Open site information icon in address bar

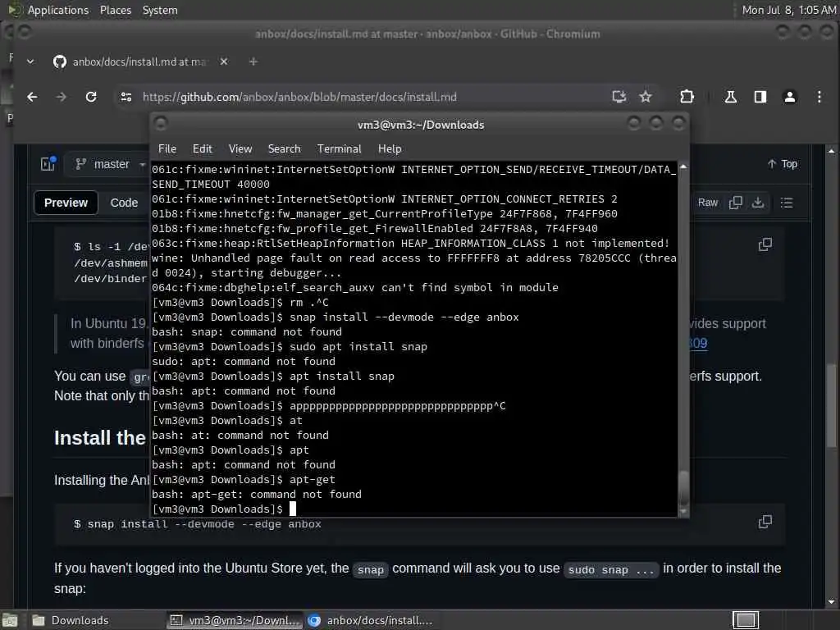[x=126, y=97]
